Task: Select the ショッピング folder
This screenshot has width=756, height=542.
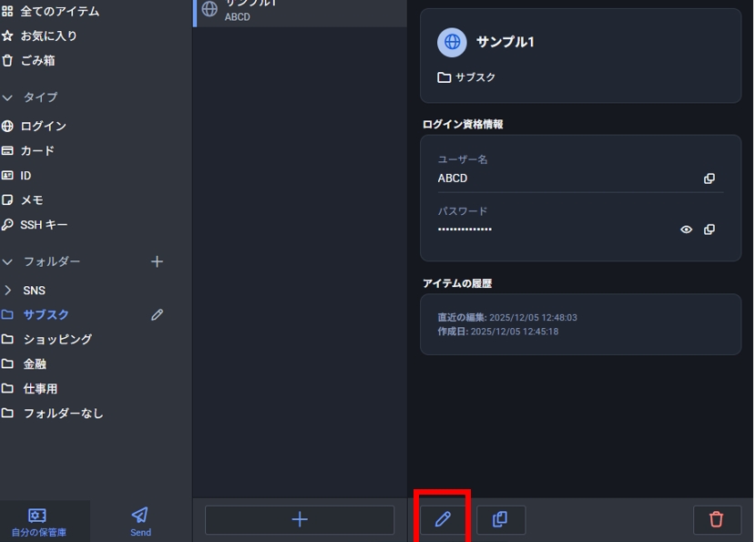Action: click(56, 339)
